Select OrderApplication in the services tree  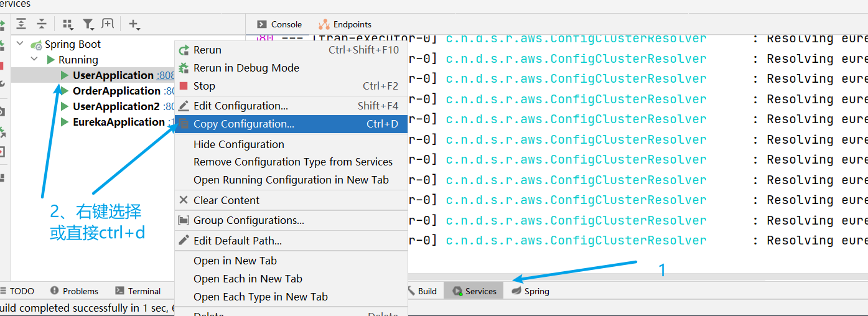tap(116, 91)
